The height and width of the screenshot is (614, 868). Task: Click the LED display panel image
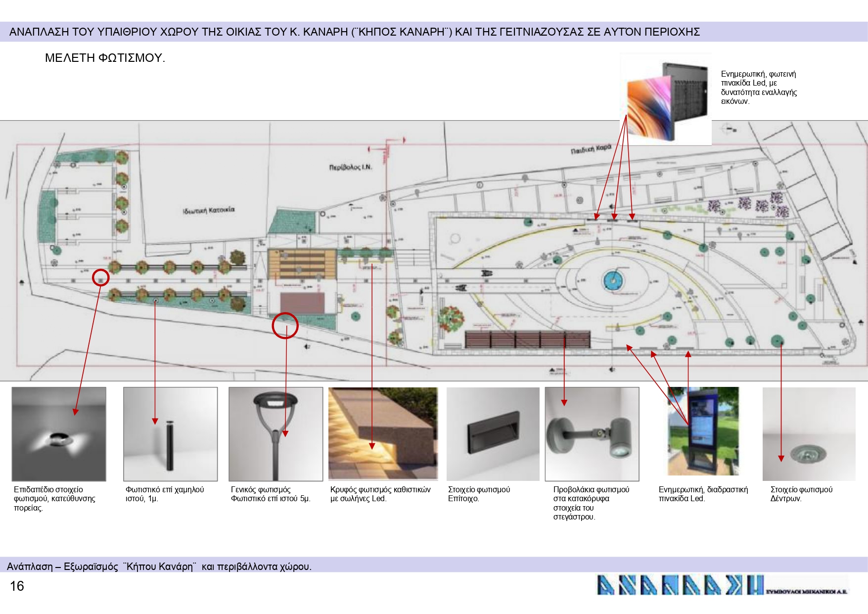click(666, 99)
